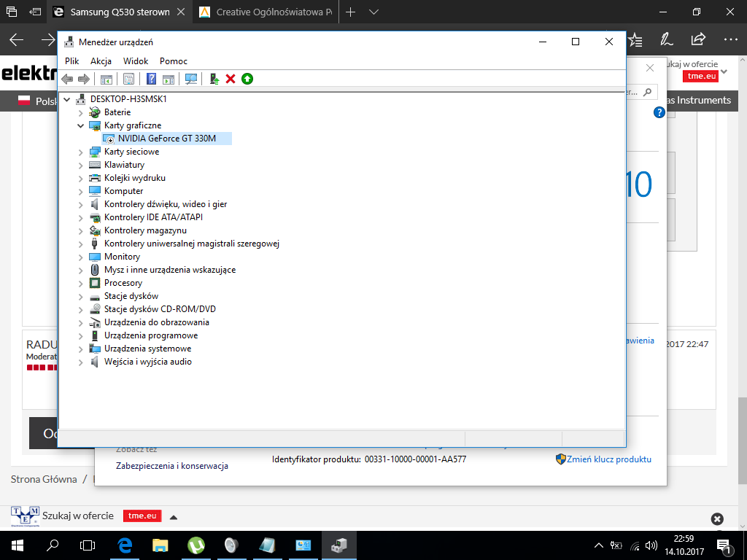Click the Zabezpieczenia i konserwacja link
747x560 pixels.
(172, 466)
